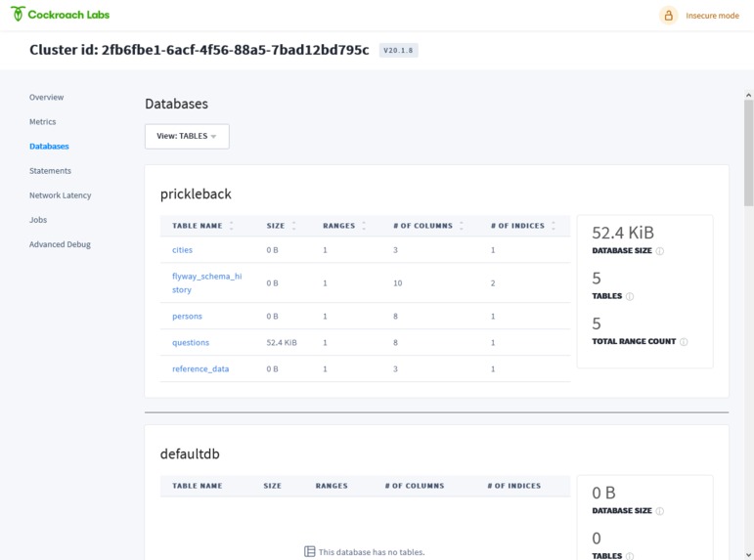
Task: Click the '10' columns value for flyway_schema_history
Action: click(397, 283)
